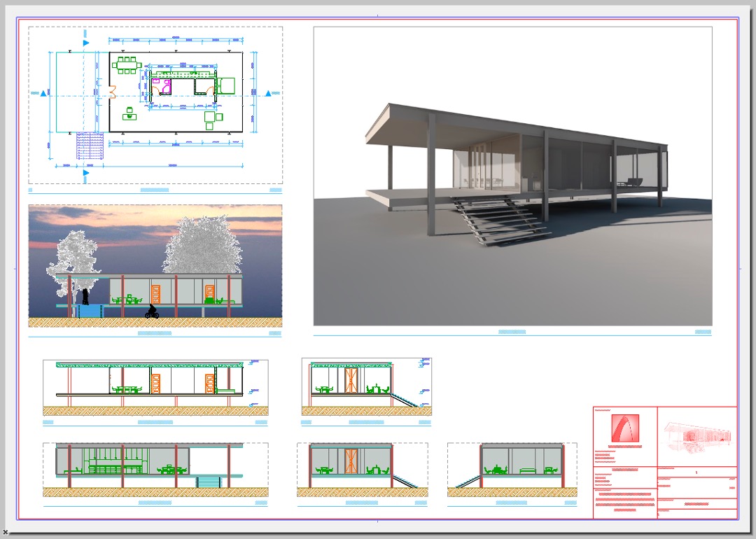The width and height of the screenshot is (756, 539).
Task: Click the title bar below the 3D rendering
Action: [512, 332]
